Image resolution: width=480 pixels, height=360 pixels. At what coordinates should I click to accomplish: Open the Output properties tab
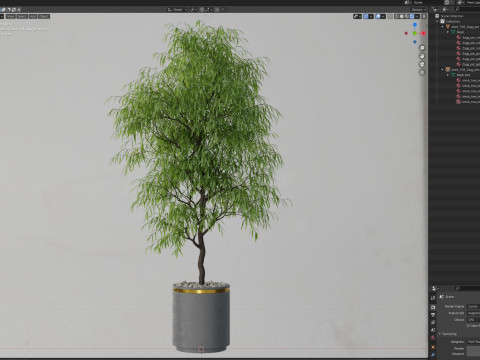pyautogui.click(x=433, y=315)
